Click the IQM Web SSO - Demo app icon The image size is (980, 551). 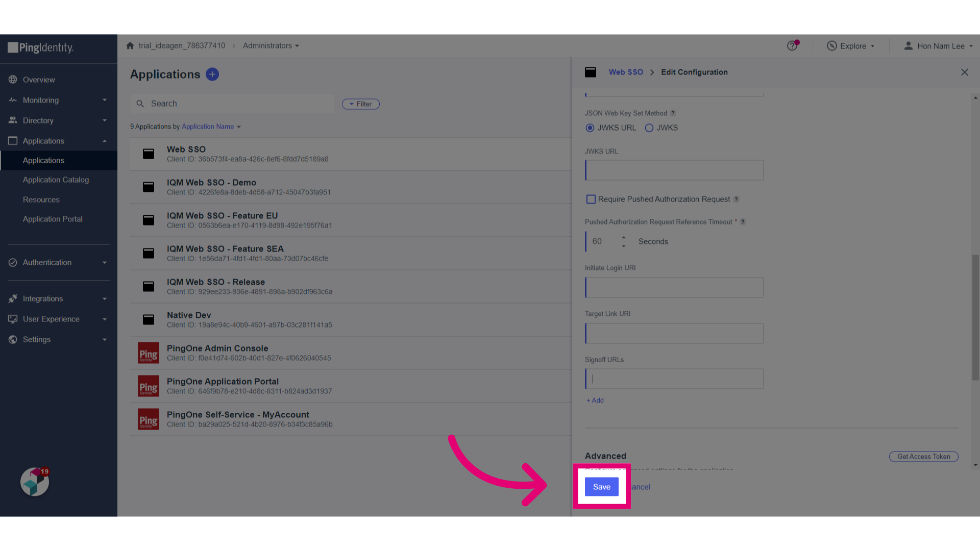[x=149, y=187]
